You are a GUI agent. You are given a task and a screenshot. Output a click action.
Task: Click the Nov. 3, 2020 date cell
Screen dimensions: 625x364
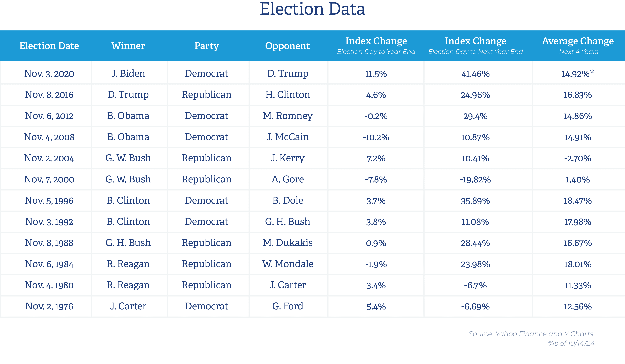click(49, 74)
